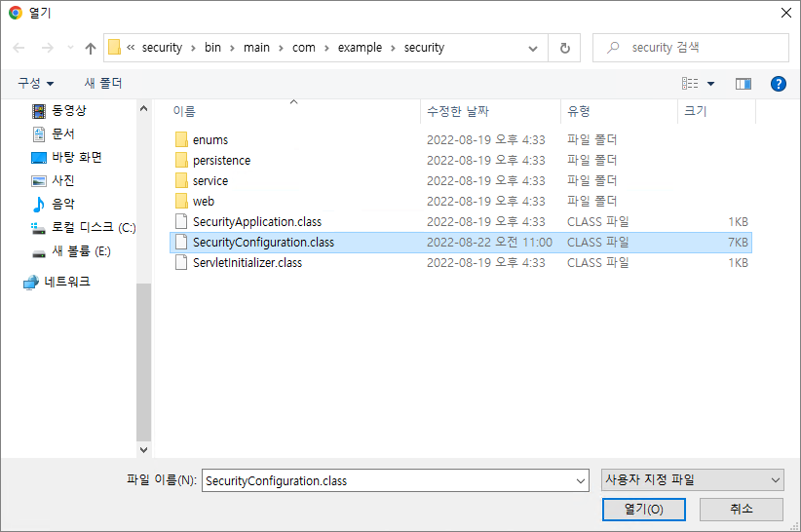Select 'ServletInitializer.class' file name
This screenshot has height=532, width=801.
point(248,262)
